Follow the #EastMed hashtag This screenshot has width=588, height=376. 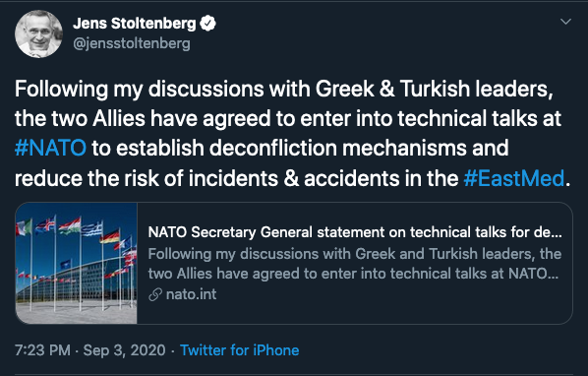(513, 178)
